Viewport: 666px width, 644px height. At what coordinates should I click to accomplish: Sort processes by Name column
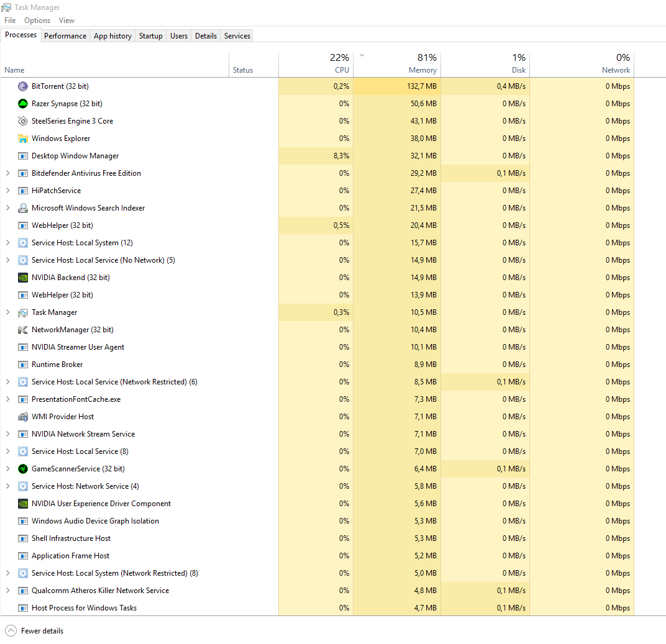115,65
